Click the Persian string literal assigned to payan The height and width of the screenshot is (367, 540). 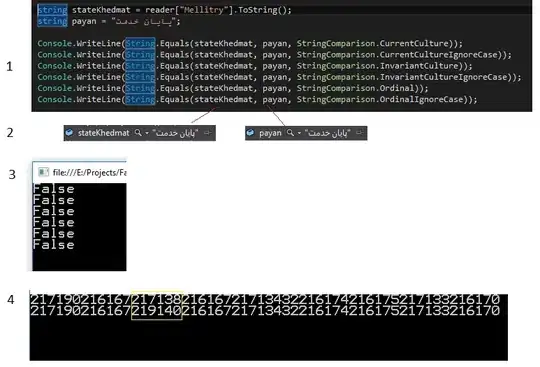(x=144, y=21)
